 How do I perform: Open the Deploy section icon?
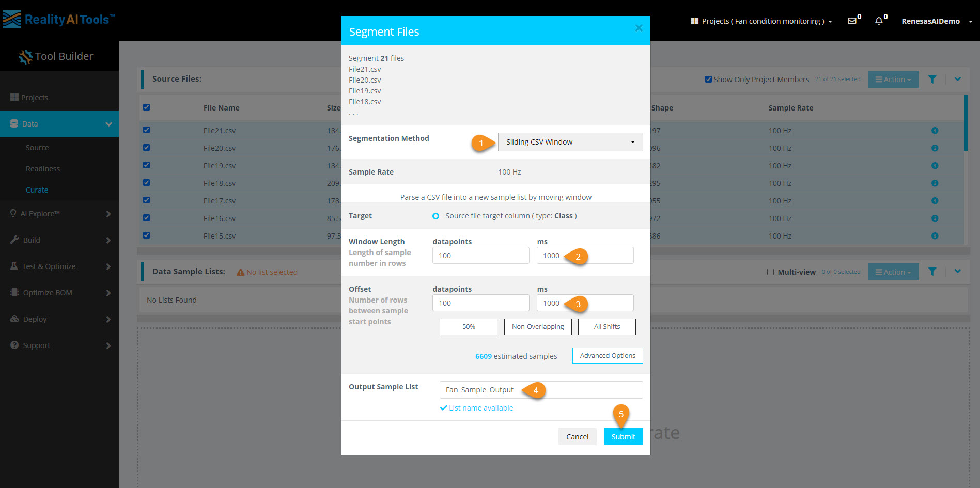pyautogui.click(x=14, y=319)
